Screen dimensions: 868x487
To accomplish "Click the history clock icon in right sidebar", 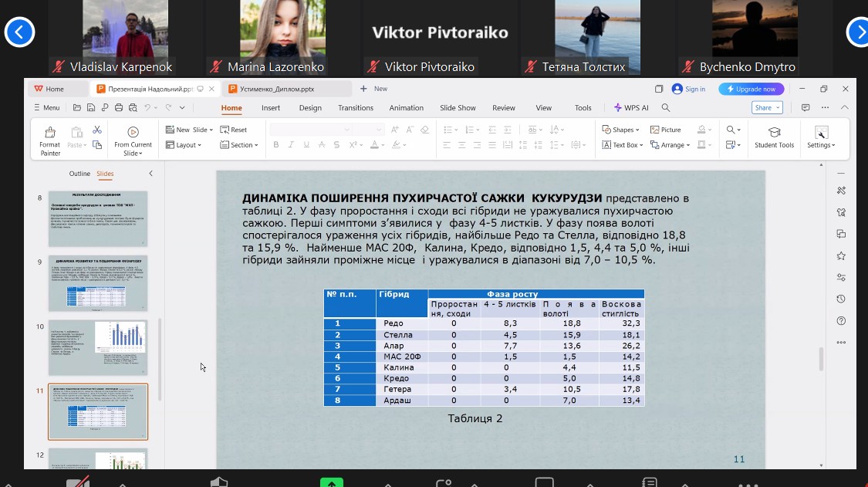I will tap(842, 299).
